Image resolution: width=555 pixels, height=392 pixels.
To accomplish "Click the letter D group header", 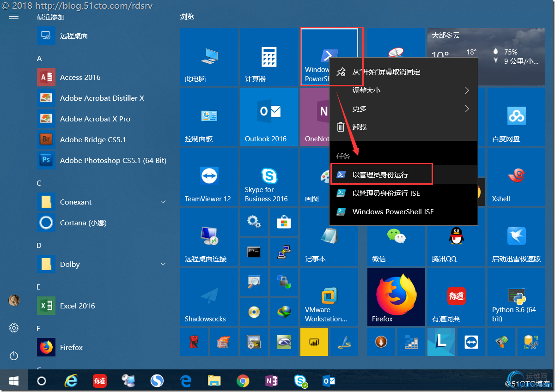I will pyautogui.click(x=39, y=246).
